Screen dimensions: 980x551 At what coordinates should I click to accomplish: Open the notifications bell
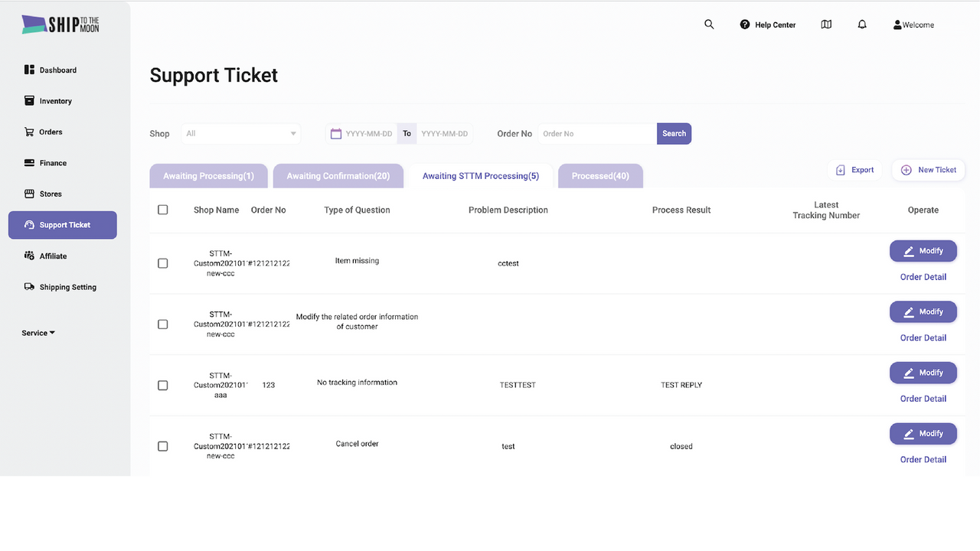862,24
